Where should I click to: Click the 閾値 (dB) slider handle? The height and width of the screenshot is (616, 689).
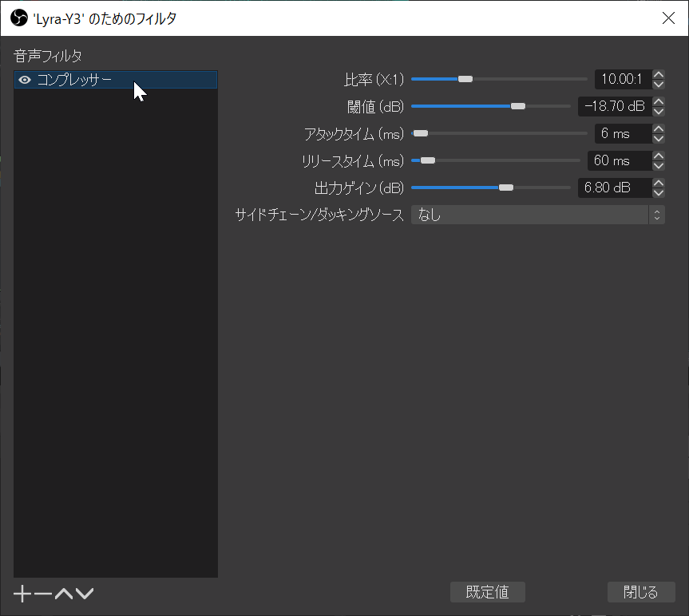tap(518, 106)
